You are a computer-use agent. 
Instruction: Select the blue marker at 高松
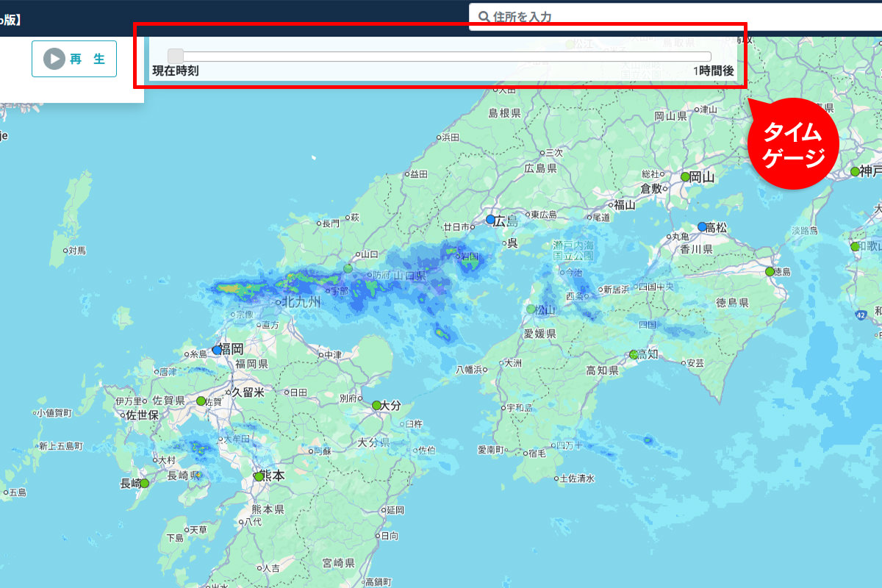click(x=702, y=227)
